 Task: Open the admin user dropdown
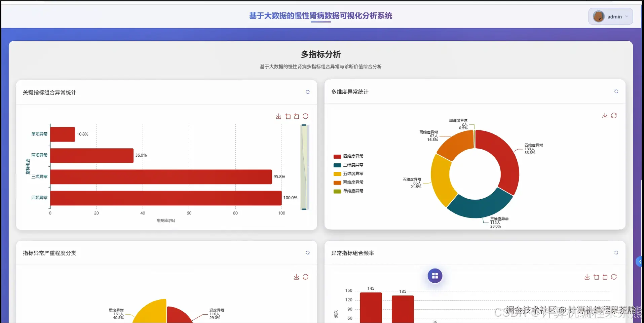click(610, 16)
